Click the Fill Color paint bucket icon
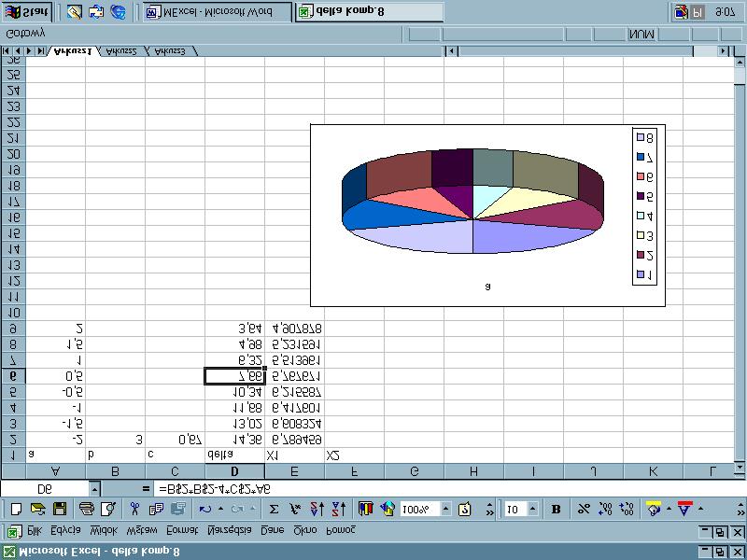Viewport: 747px width, 560px height. click(x=655, y=509)
